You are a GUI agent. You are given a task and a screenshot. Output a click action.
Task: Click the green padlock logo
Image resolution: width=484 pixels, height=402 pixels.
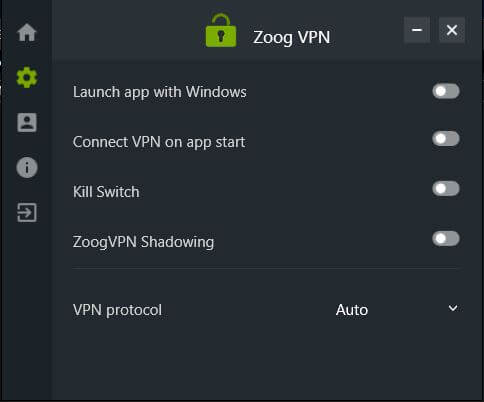tap(221, 31)
